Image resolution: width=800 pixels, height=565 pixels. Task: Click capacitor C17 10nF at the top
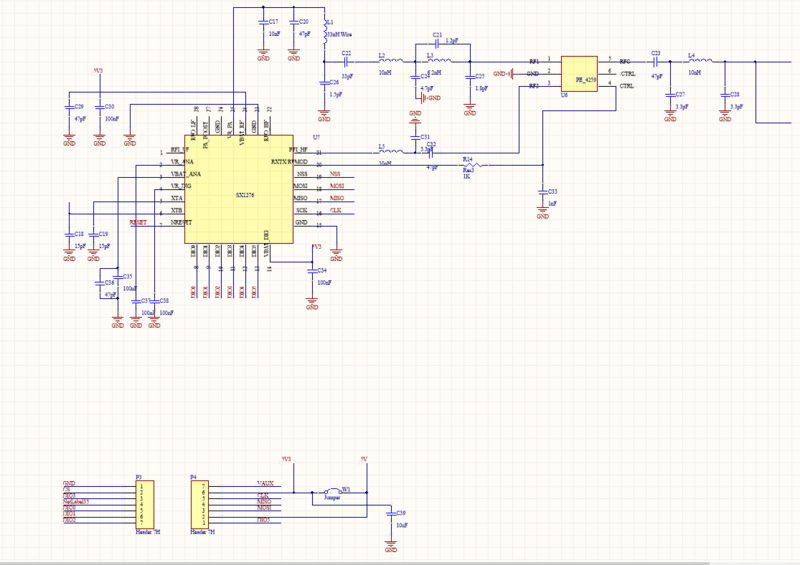264,21
